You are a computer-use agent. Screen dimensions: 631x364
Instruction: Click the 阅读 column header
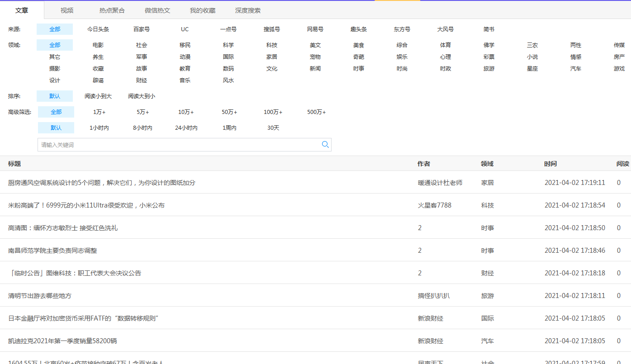622,164
